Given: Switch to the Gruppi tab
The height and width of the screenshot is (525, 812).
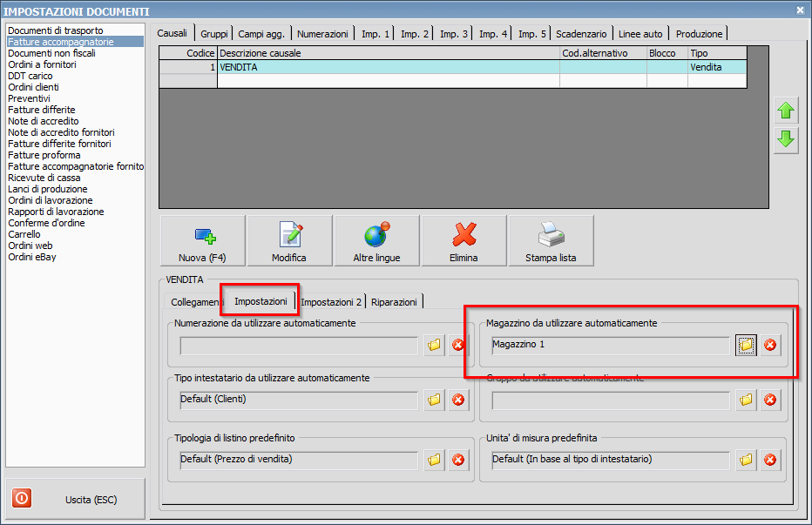Looking at the screenshot, I should [x=213, y=34].
